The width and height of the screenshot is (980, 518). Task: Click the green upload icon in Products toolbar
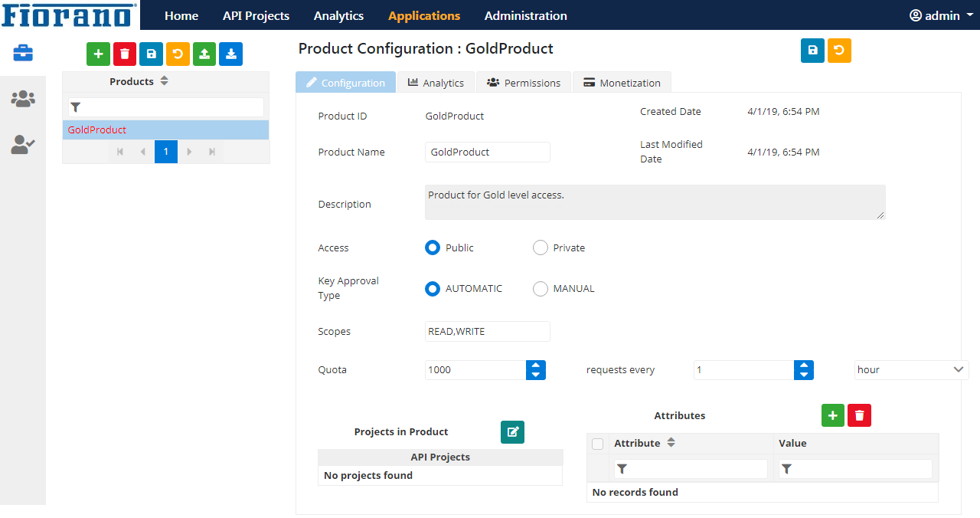[204, 54]
